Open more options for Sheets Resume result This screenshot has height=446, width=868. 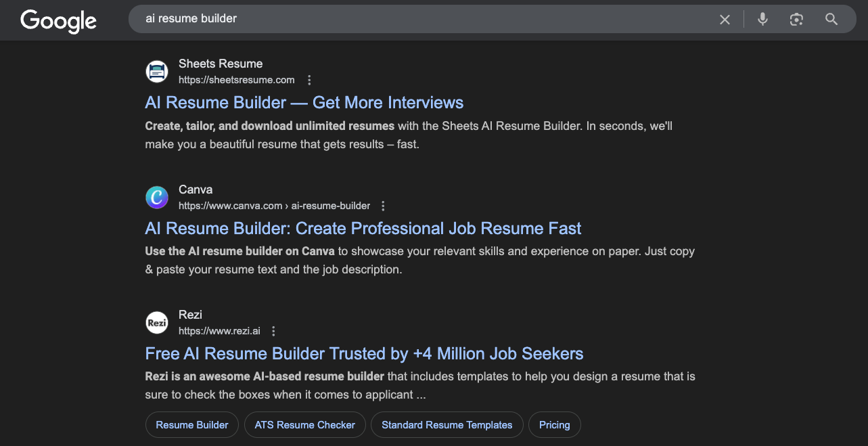[309, 81]
